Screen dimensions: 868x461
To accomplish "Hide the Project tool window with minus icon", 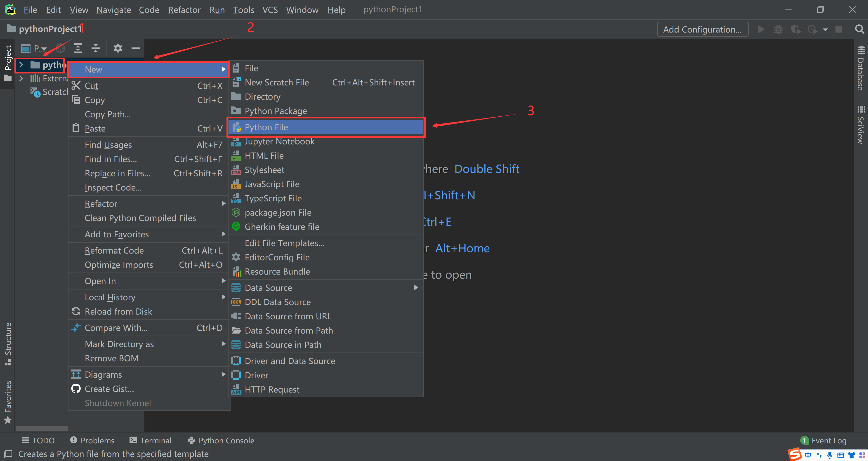I will pyautogui.click(x=135, y=48).
